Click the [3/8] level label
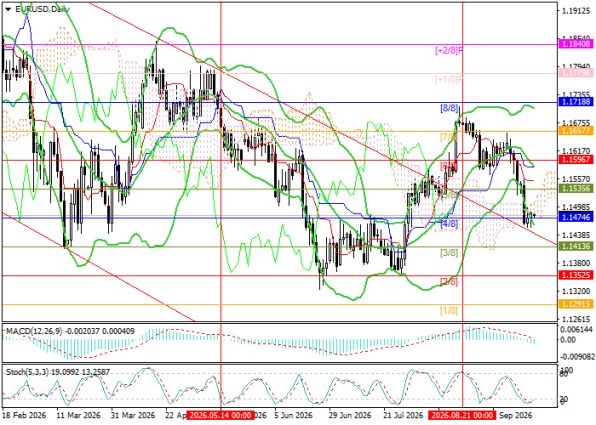 pos(449,253)
